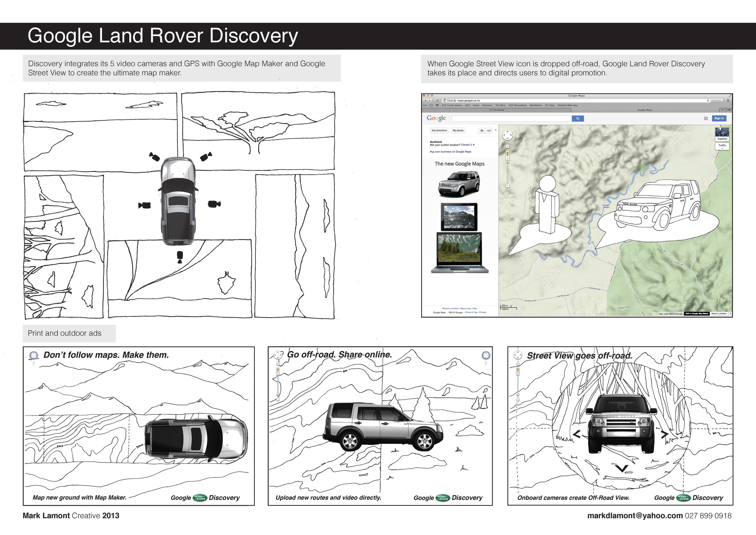Viewport: 756px width, 535px height.
Task: Open 'your business on Google Maps' link
Action: pyautogui.click(x=453, y=152)
